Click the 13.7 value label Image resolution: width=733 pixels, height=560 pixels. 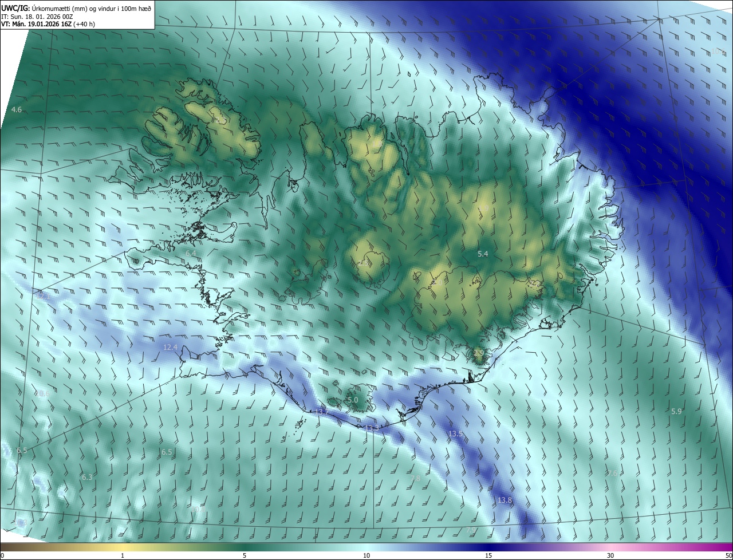pos(322,412)
